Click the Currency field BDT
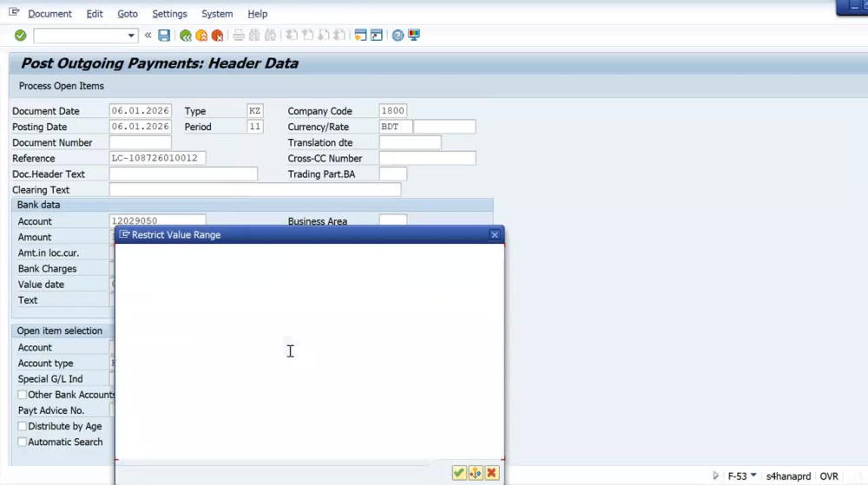The height and width of the screenshot is (485, 868). (x=396, y=127)
